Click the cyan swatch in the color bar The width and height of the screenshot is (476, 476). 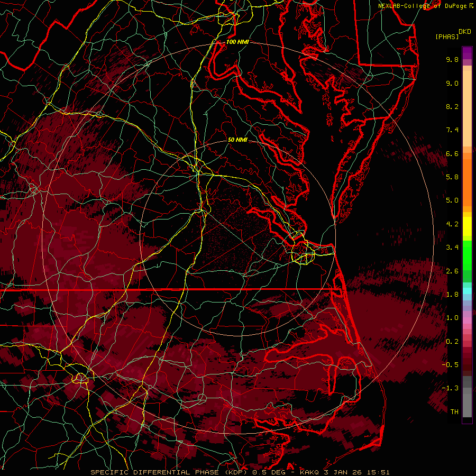pos(467,291)
